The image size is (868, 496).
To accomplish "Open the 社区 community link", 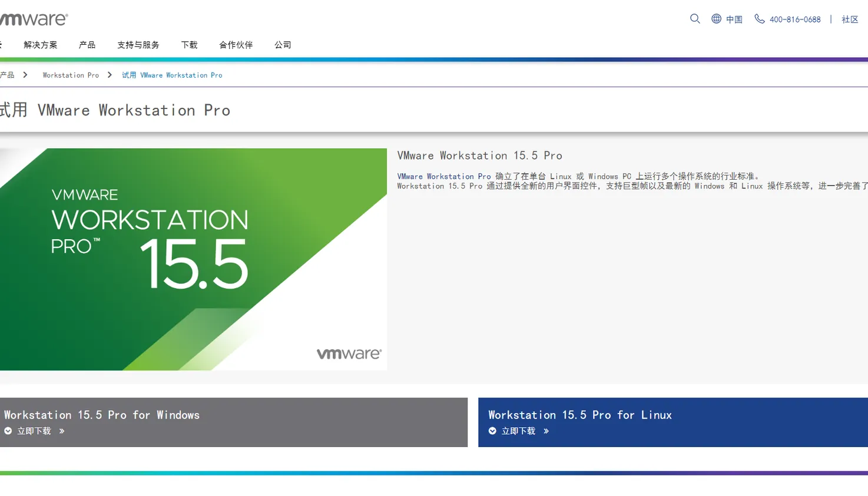I will pos(850,19).
